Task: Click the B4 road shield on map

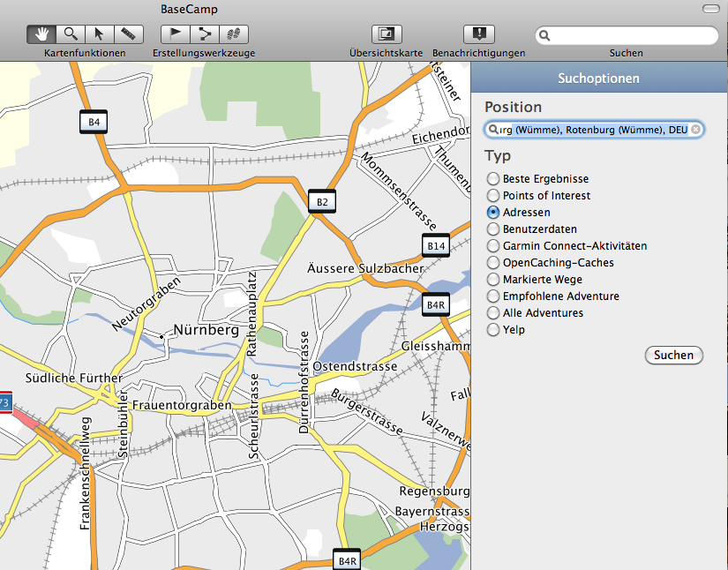Action: (94, 122)
